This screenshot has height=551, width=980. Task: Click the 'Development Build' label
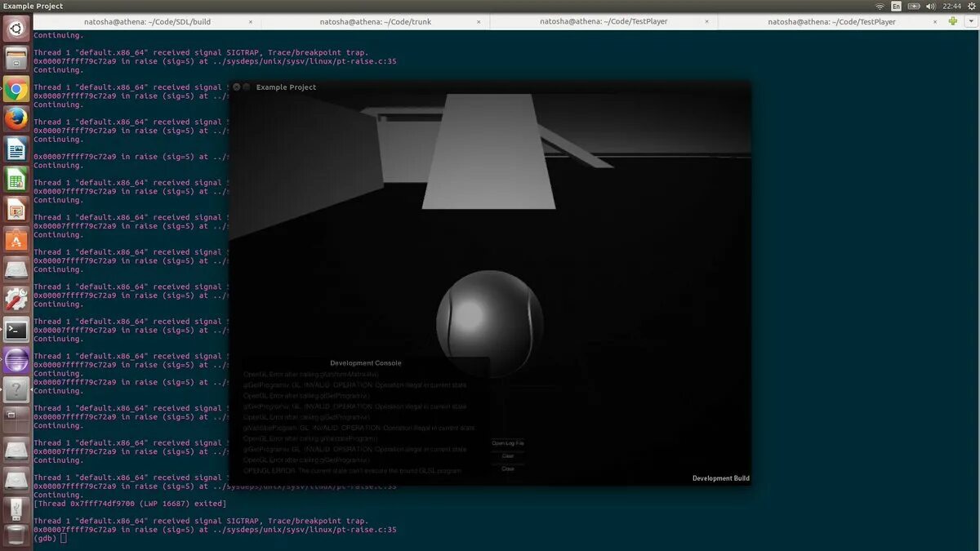[x=721, y=478]
